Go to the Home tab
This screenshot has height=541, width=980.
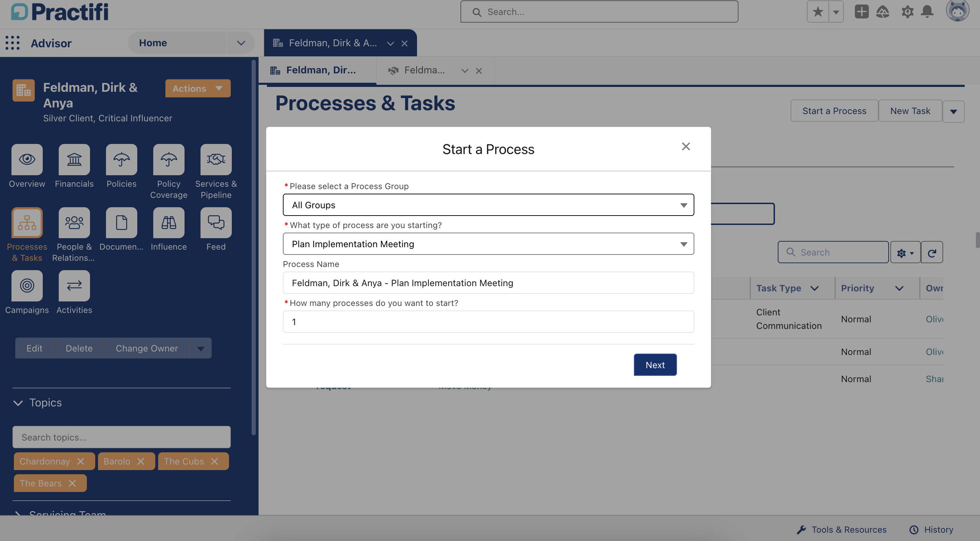[x=153, y=43]
